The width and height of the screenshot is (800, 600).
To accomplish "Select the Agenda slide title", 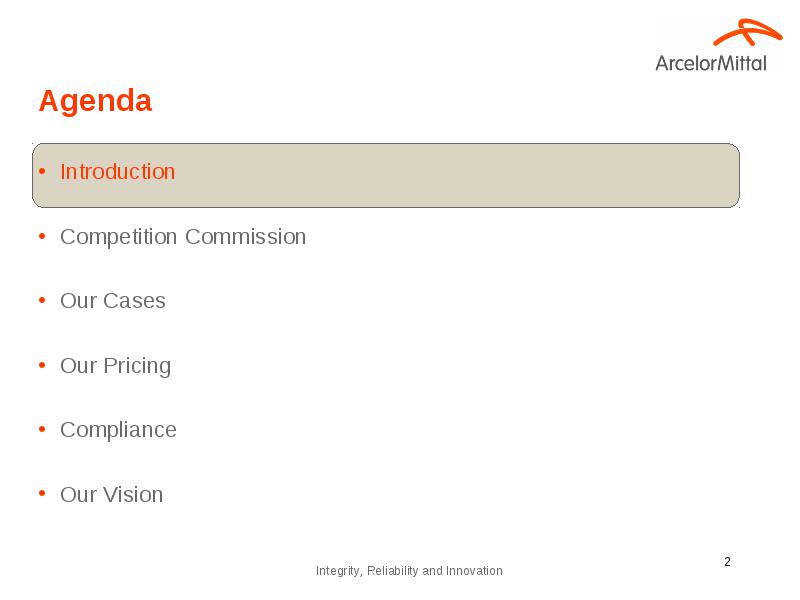I will tap(95, 101).
